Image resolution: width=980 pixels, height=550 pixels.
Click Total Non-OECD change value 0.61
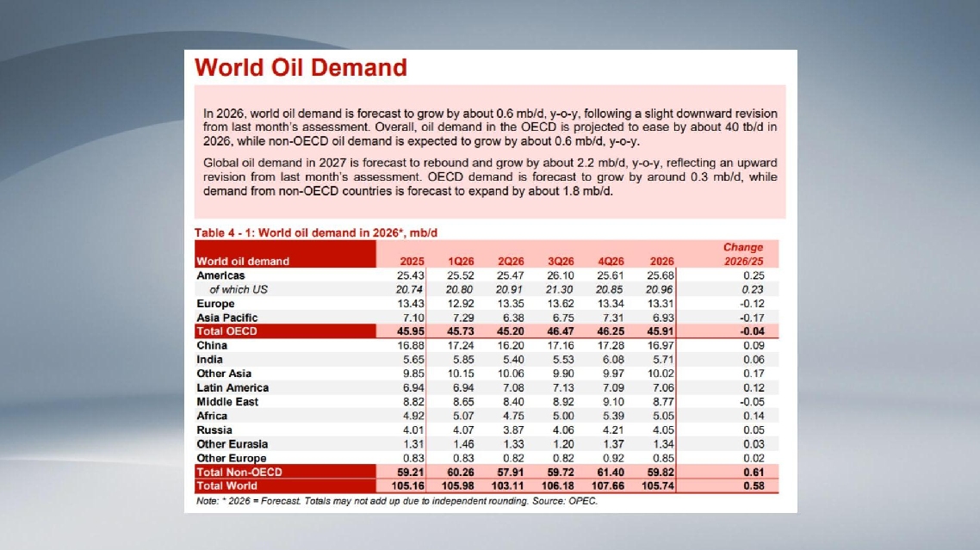(x=754, y=472)
